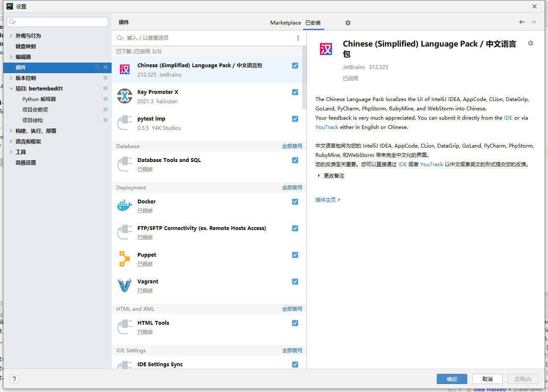Expand 语言和框架 settings node

pos(11,141)
